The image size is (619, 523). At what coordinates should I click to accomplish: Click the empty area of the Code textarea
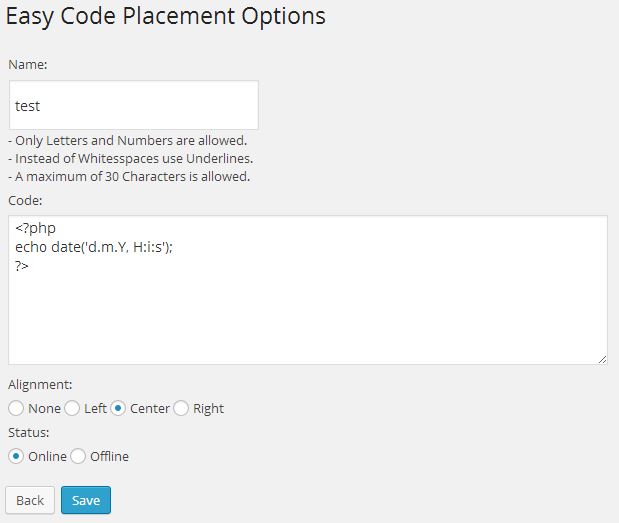(x=308, y=316)
